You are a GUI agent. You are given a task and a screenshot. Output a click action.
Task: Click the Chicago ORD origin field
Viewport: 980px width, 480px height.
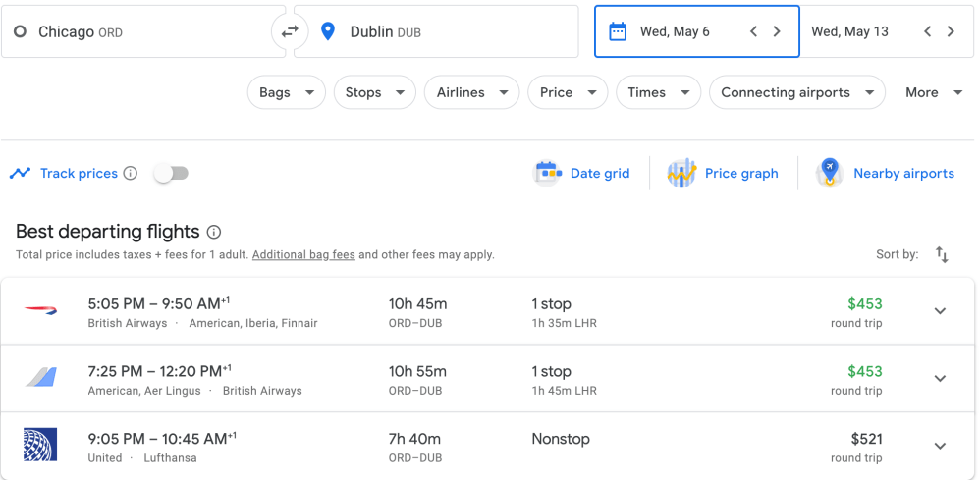143,32
